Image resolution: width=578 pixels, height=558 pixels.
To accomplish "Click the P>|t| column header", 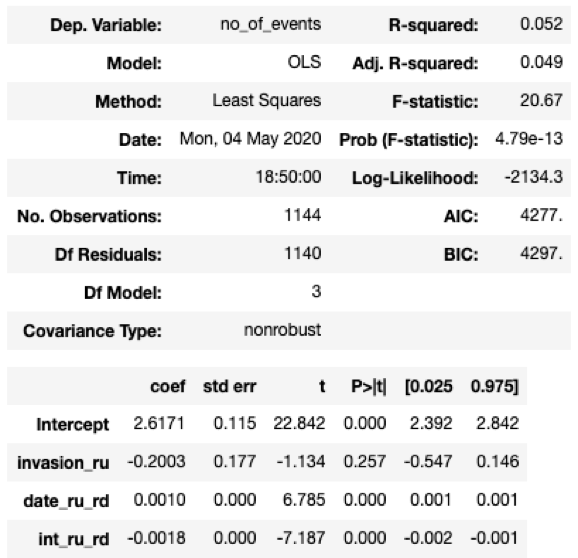I will point(369,387).
